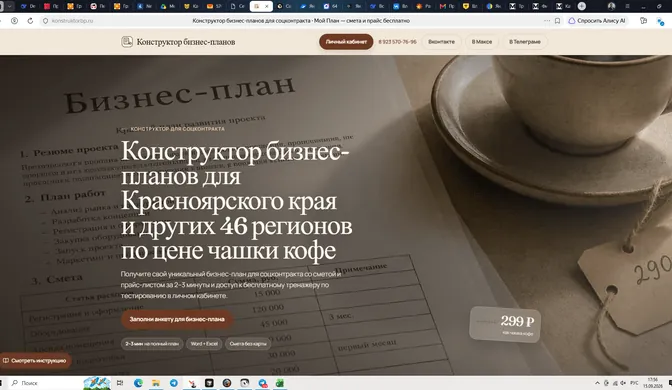672x390 pixels.
Task: Switch keyboard language РУС in tray
Action: [635, 383]
